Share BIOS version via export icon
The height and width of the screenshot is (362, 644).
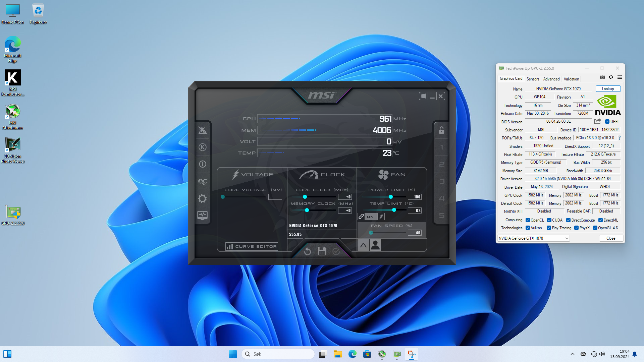[597, 121]
